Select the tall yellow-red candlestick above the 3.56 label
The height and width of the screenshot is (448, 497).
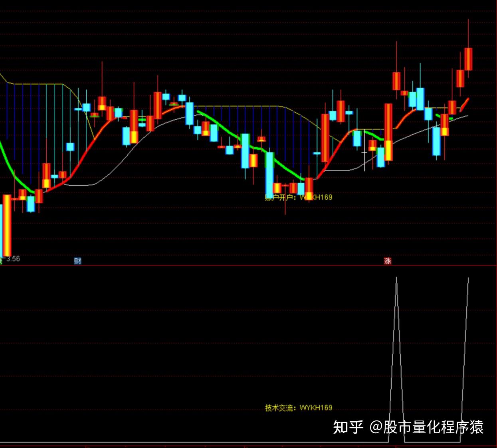click(7, 226)
